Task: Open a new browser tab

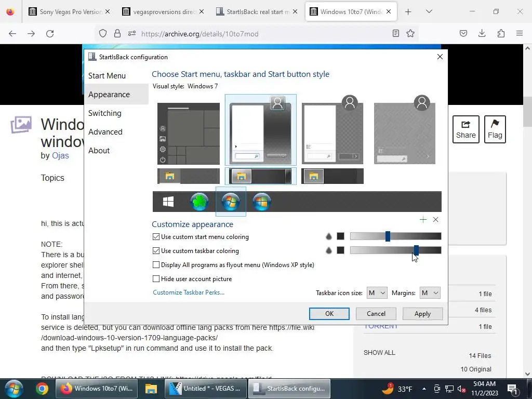Action: click(x=408, y=11)
